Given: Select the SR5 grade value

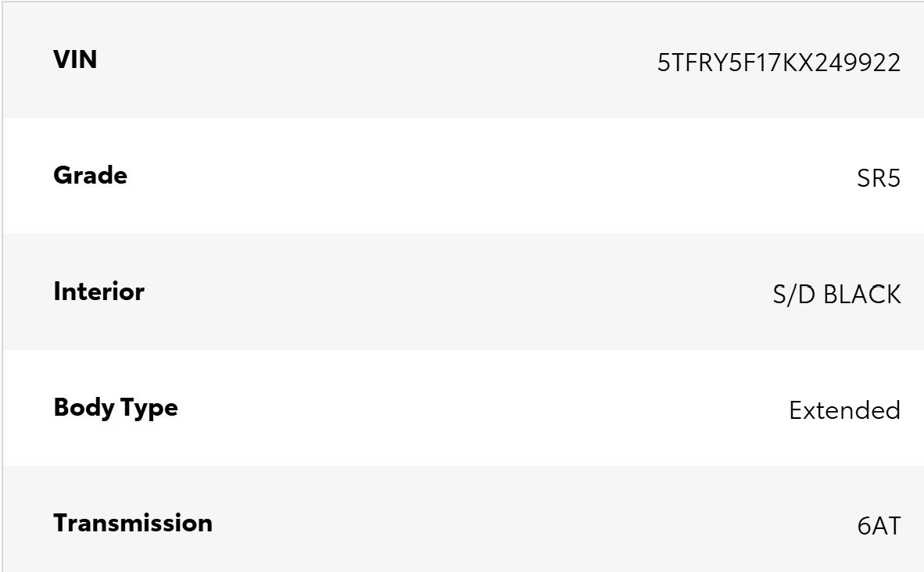Looking at the screenshot, I should [x=879, y=178].
